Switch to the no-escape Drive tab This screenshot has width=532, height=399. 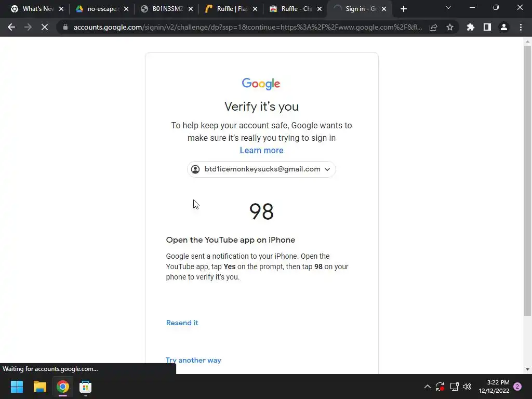point(102,9)
